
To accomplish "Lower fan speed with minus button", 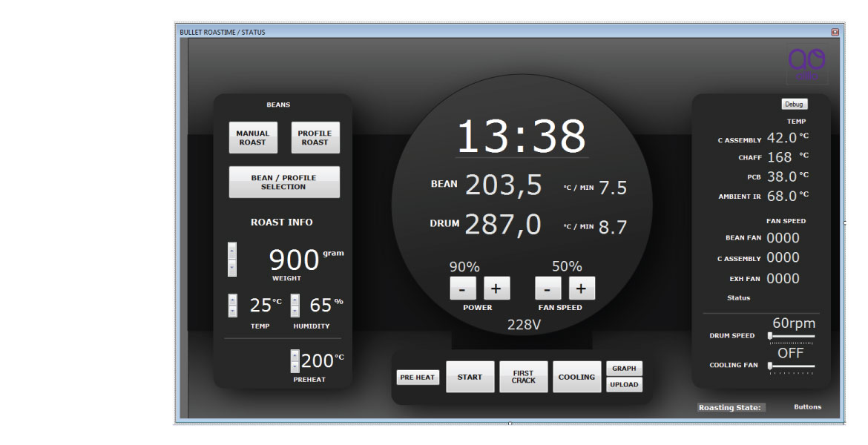I will [548, 289].
